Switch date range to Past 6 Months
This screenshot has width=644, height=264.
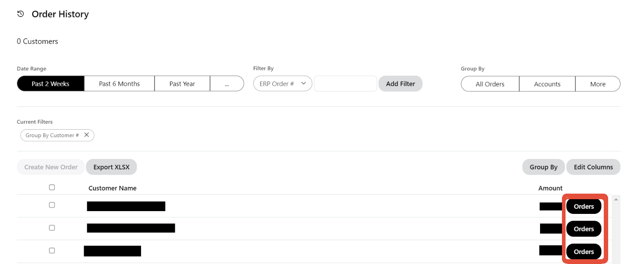point(119,83)
